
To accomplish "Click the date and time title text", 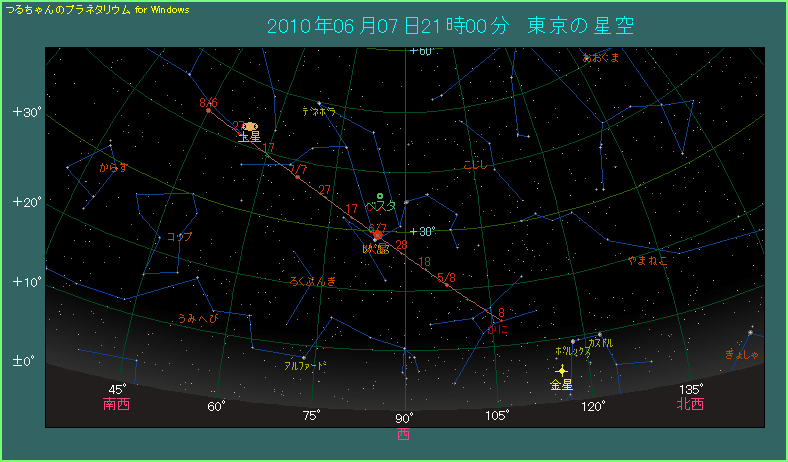I will coord(451,25).
